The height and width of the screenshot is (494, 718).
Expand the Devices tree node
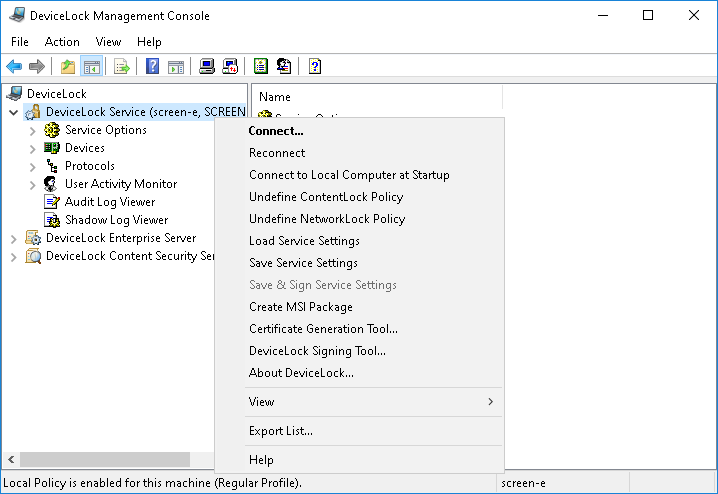(33, 148)
